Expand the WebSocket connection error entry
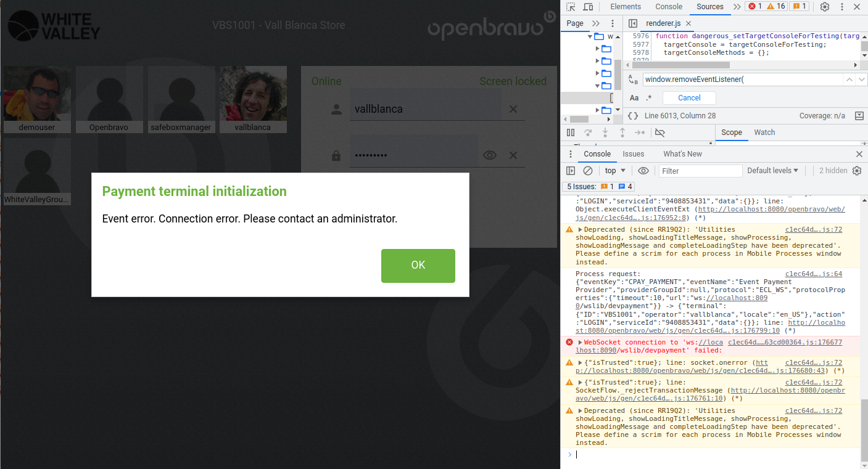Image resolution: width=868 pixels, height=469 pixels. (580, 343)
